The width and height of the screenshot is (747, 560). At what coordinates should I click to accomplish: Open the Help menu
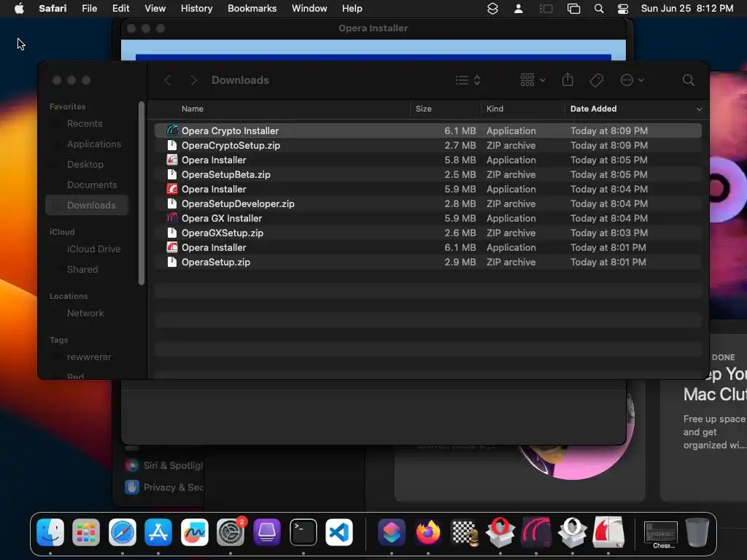coord(352,9)
